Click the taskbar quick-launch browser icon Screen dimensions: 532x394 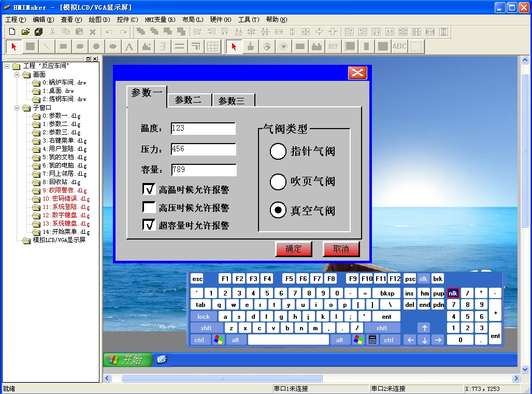(x=162, y=359)
